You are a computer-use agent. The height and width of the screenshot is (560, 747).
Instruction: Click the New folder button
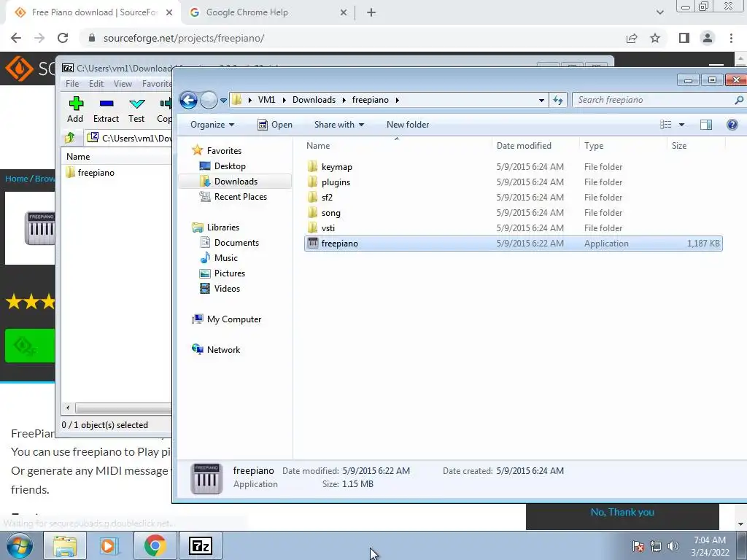click(408, 125)
